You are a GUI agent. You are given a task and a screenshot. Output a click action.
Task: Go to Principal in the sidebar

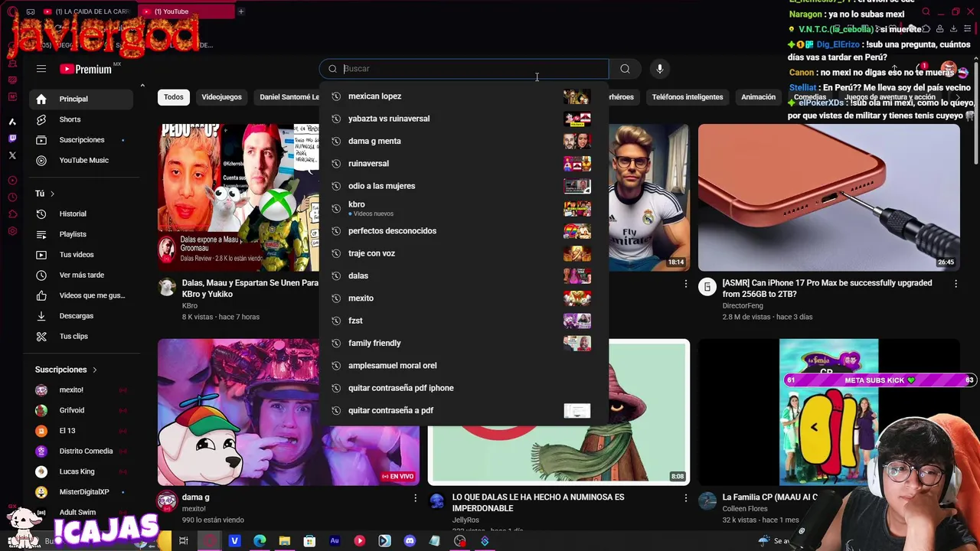[83, 99]
